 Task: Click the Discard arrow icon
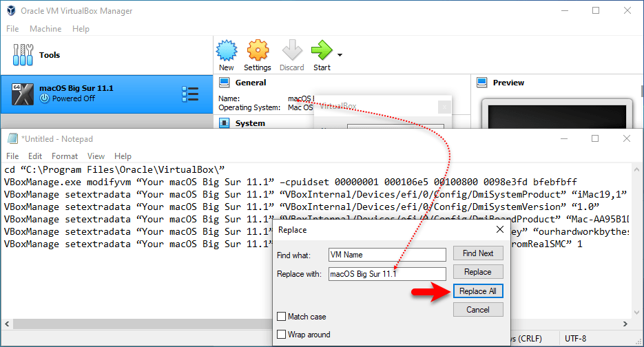[292, 50]
